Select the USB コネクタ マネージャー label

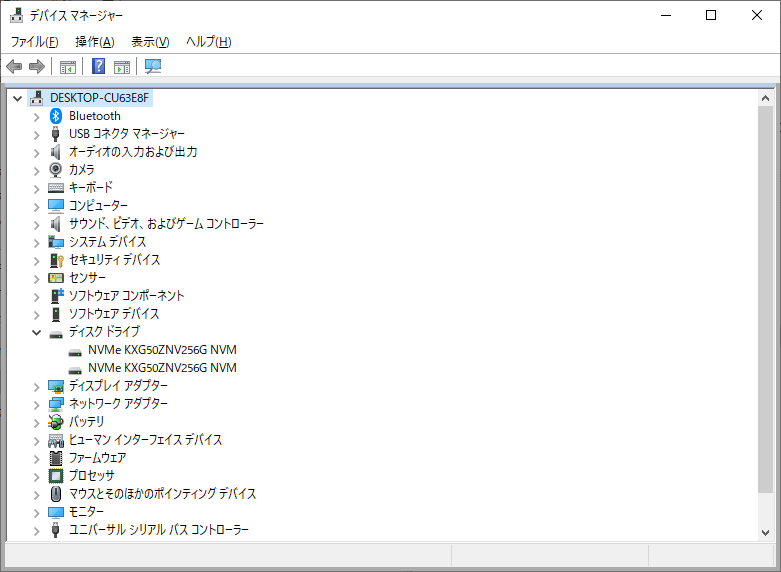[127, 134]
